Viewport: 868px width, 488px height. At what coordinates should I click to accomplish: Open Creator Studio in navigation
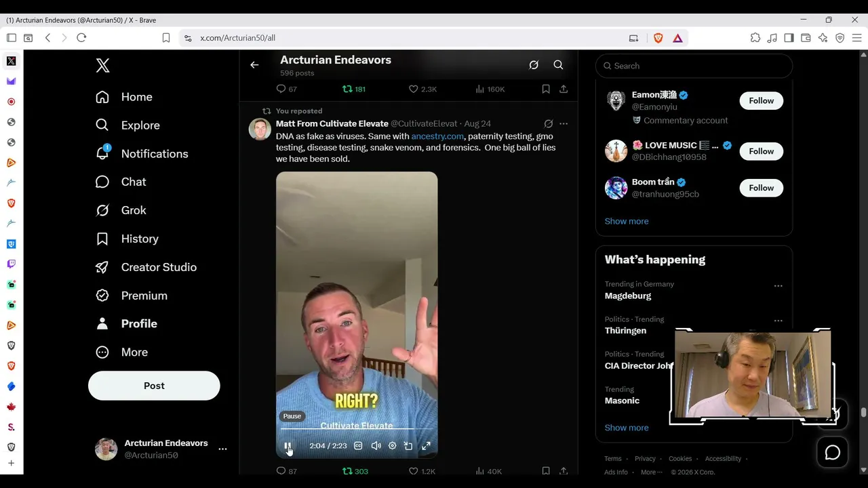click(146, 267)
